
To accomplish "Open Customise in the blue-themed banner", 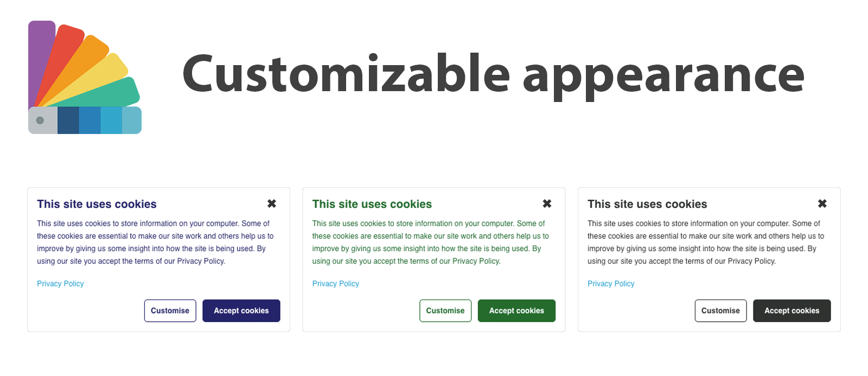I will pyautogui.click(x=170, y=311).
